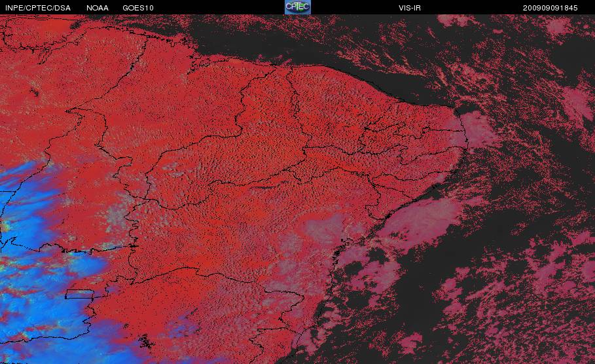
Task: Click the 200909091845 timestamp text
Action: coord(550,8)
